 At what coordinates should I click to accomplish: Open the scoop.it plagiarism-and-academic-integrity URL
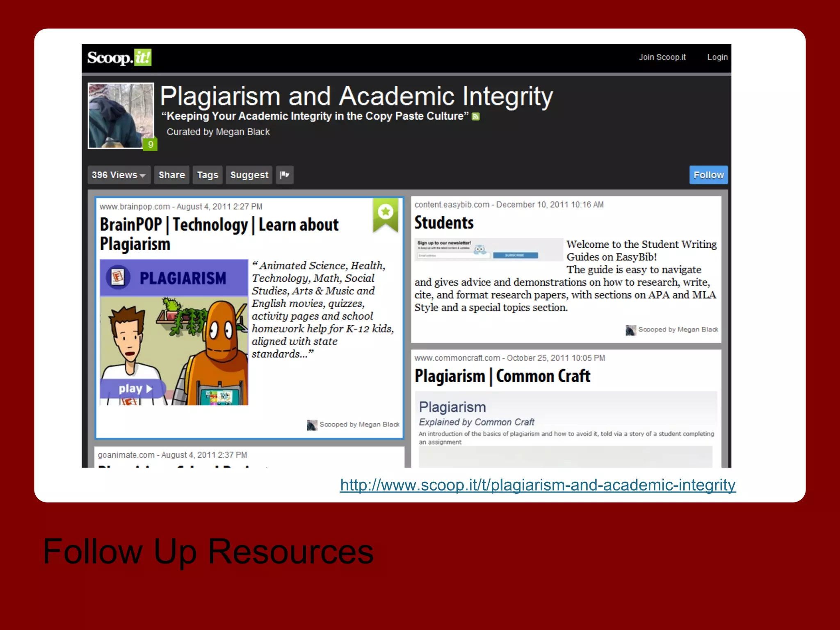click(x=538, y=485)
